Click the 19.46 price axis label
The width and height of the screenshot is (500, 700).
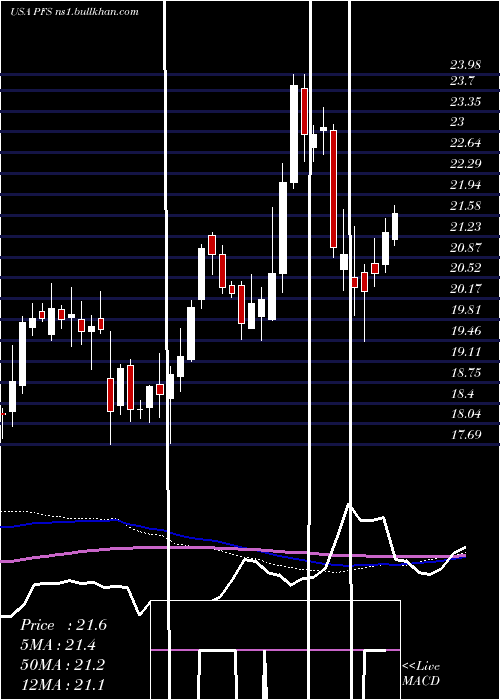click(465, 331)
